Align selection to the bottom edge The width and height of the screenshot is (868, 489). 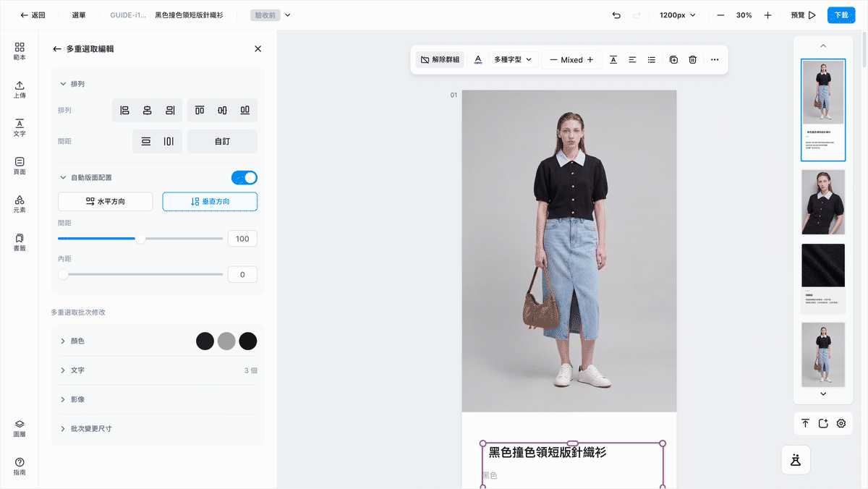(x=245, y=110)
